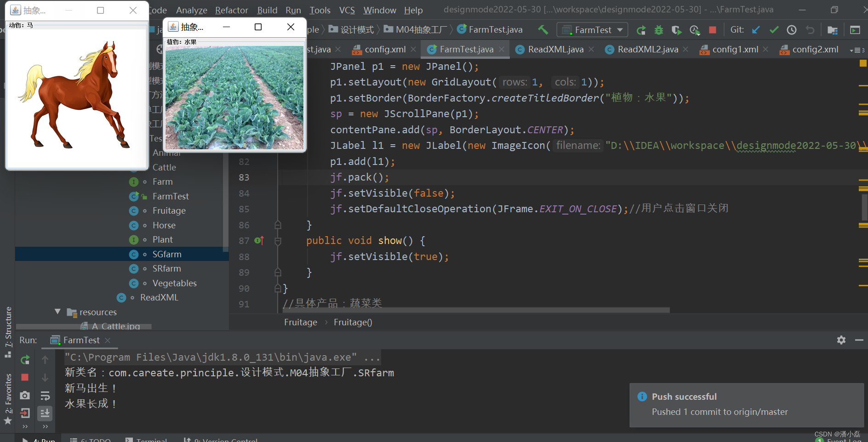Image resolution: width=868 pixels, height=442 pixels.
Task: Click M04抽象工厂 breadcrumb in navigation bar
Action: pos(416,29)
